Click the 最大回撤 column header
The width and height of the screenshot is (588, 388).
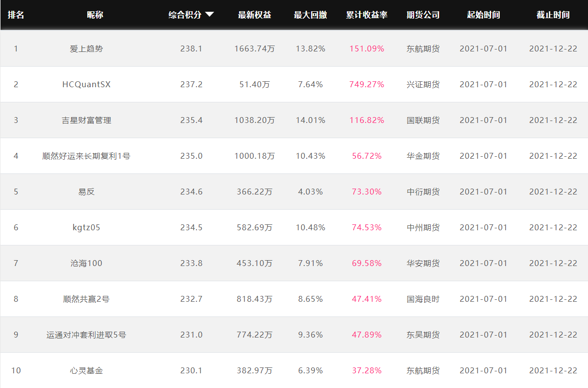coord(310,15)
